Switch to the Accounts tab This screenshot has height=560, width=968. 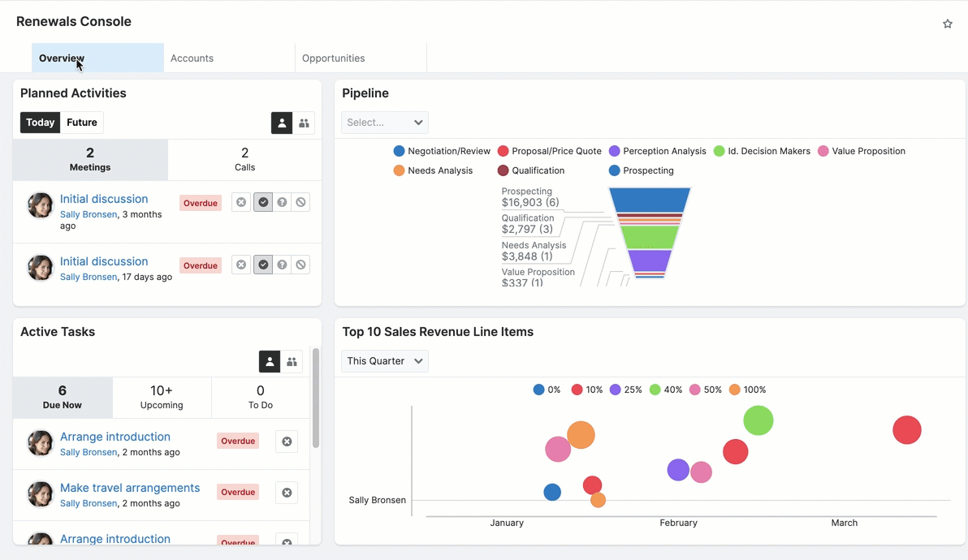(192, 58)
